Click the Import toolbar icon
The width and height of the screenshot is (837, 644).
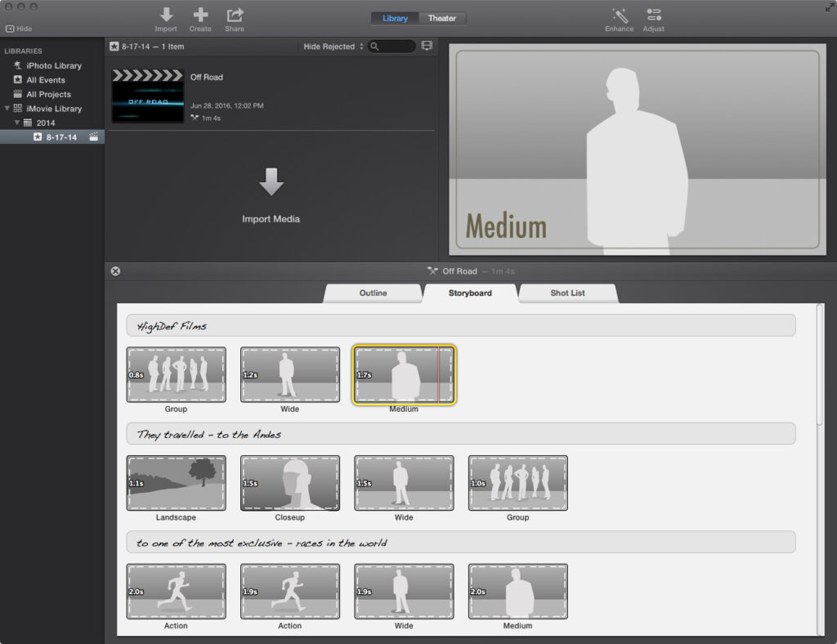[166, 16]
